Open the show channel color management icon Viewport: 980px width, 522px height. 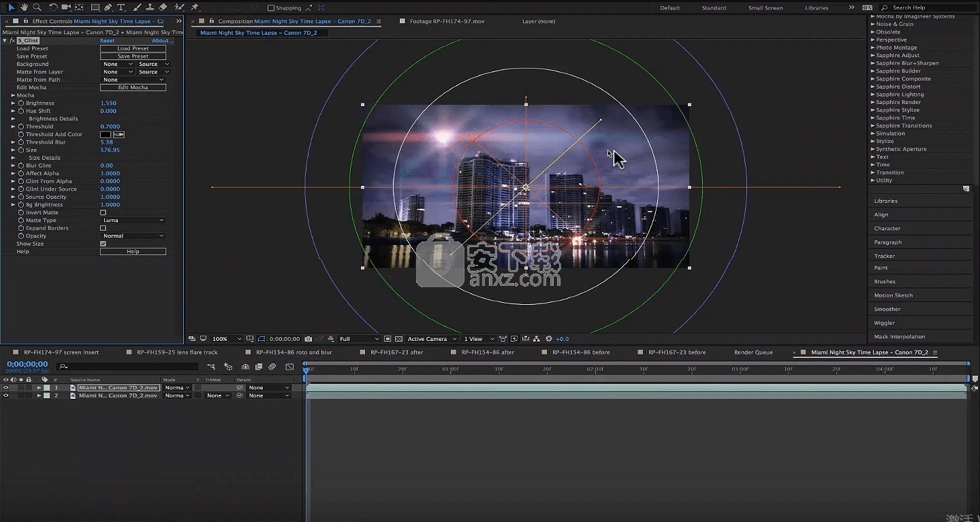click(331, 339)
